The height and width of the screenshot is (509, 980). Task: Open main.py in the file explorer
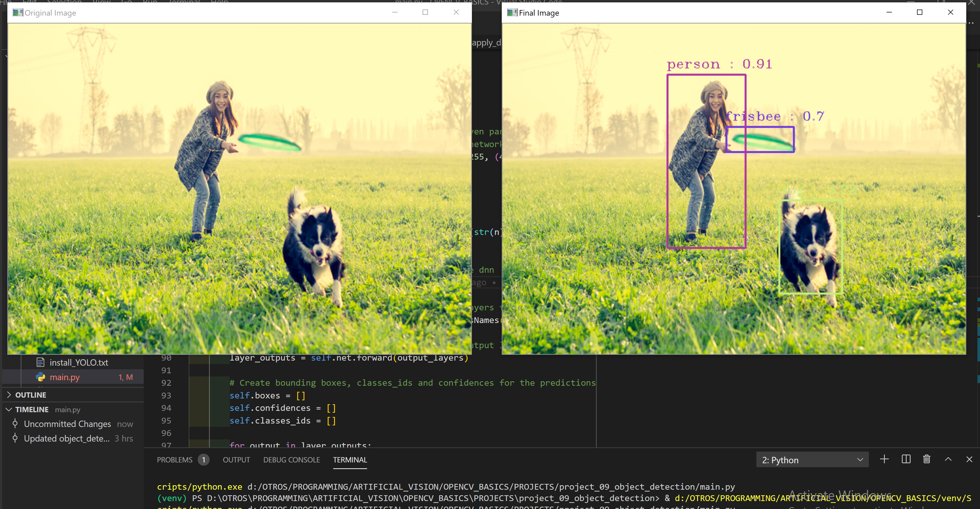pyautogui.click(x=65, y=377)
